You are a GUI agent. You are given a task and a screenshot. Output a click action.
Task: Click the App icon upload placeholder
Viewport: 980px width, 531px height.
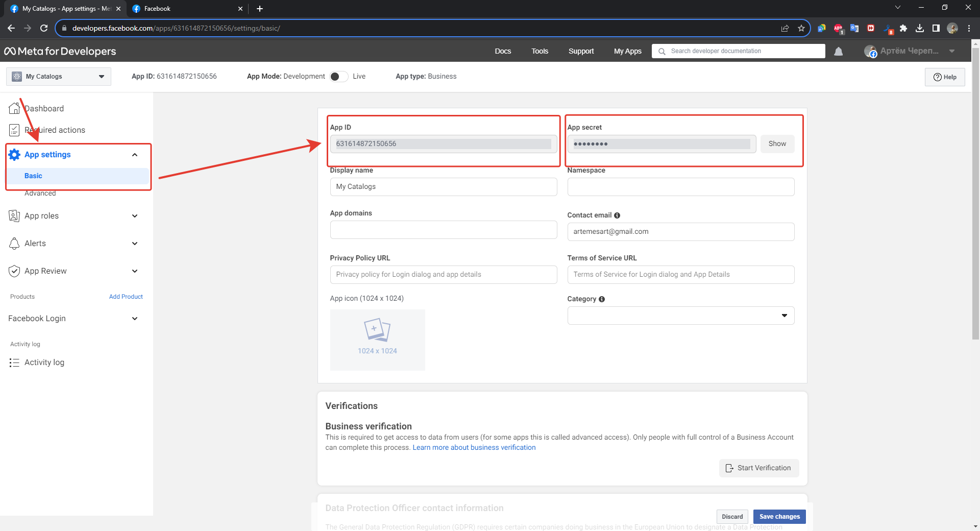(x=377, y=340)
